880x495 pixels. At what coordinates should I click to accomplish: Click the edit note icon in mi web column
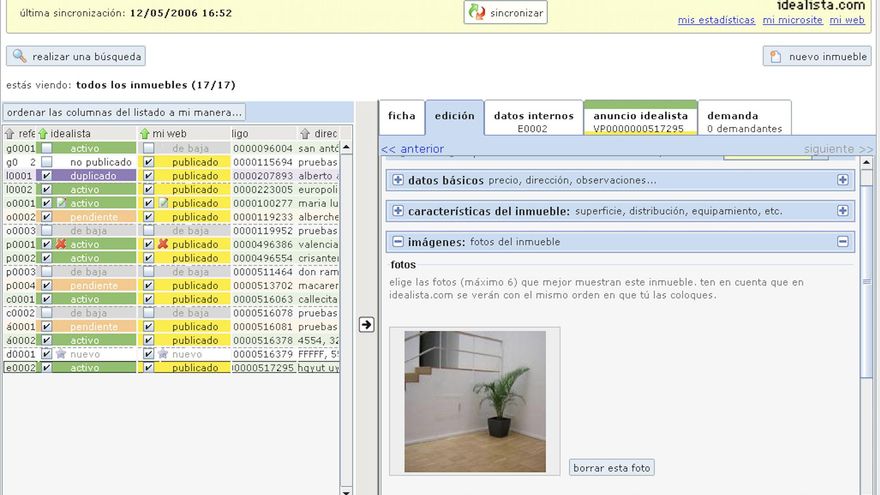(x=163, y=203)
